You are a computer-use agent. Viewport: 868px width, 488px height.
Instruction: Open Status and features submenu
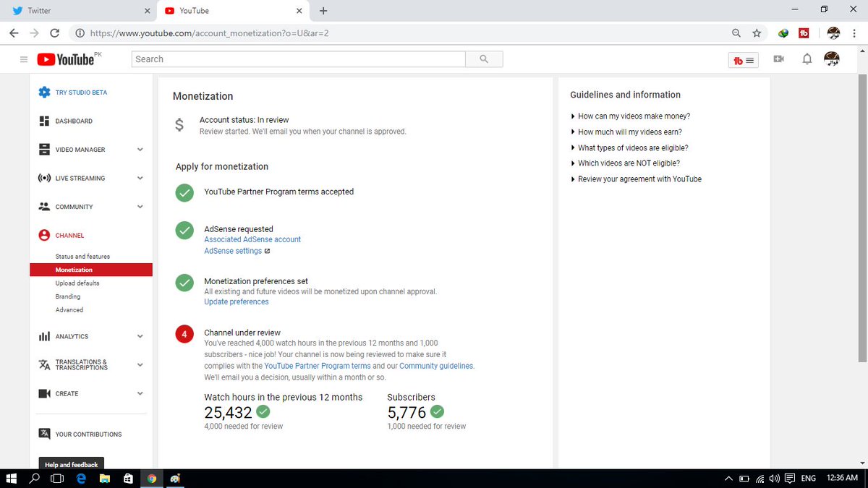(x=82, y=257)
